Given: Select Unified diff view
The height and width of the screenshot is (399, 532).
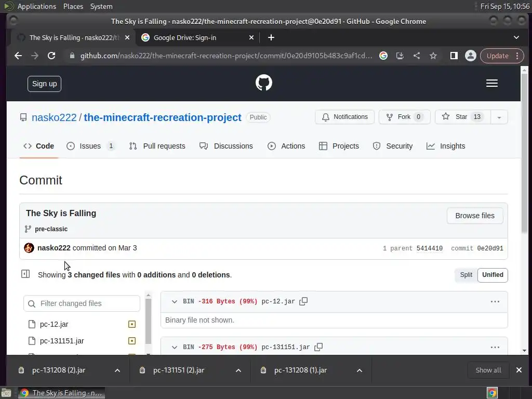Looking at the screenshot, I should tap(493, 275).
